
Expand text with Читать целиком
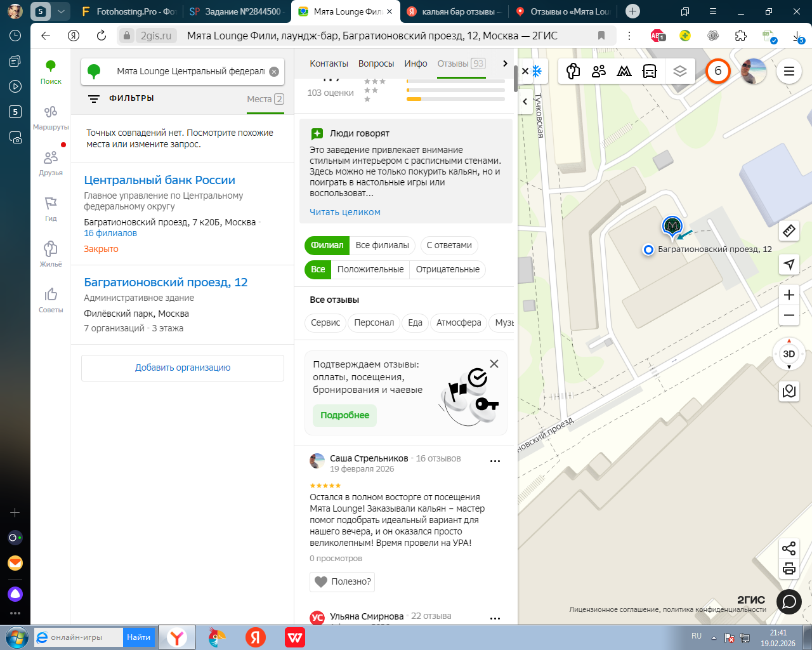click(345, 213)
